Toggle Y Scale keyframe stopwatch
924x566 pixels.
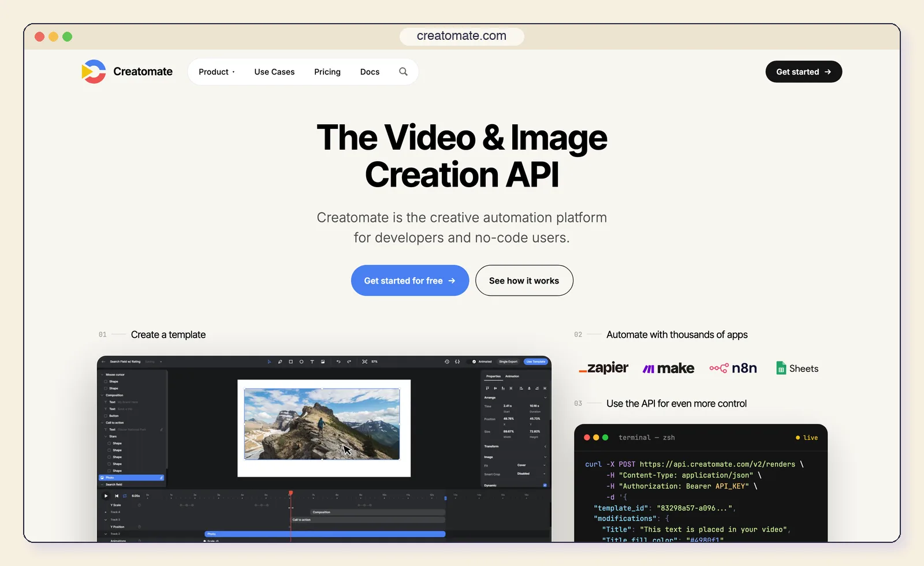coord(139,505)
